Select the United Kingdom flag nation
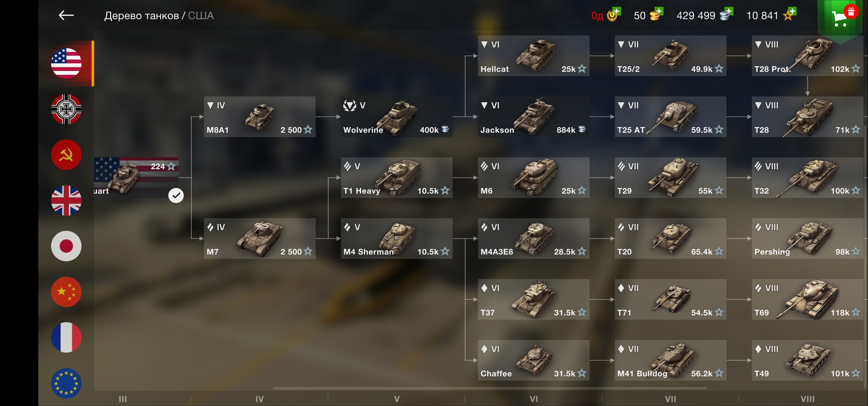Screen dimensions: 868x406 [66, 200]
